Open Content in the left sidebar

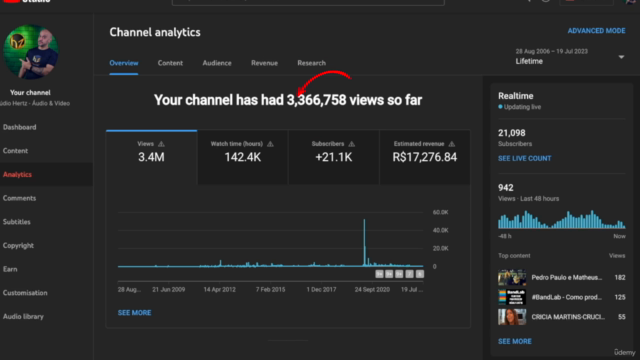pyautogui.click(x=16, y=151)
